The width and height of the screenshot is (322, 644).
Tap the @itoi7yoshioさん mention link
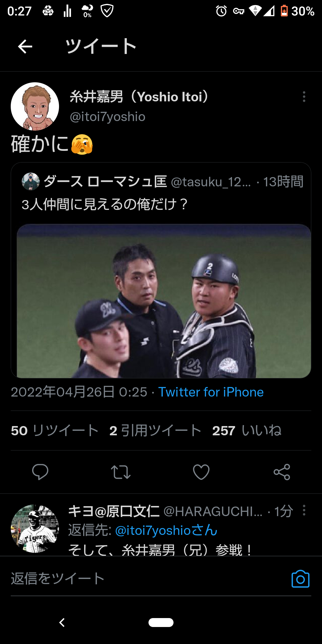click(166, 530)
